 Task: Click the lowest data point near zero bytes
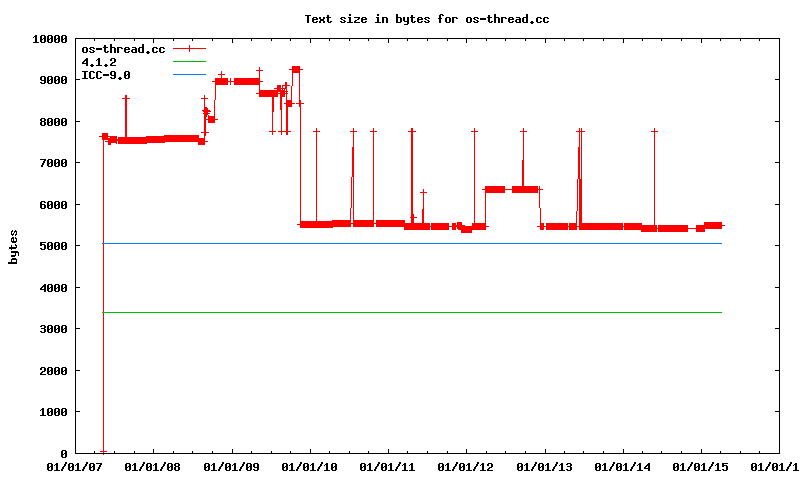pos(103,451)
